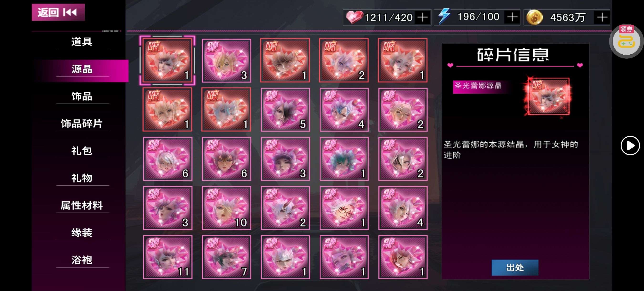The height and width of the screenshot is (291, 644).
Task: Click the circular play button
Action: click(x=630, y=145)
